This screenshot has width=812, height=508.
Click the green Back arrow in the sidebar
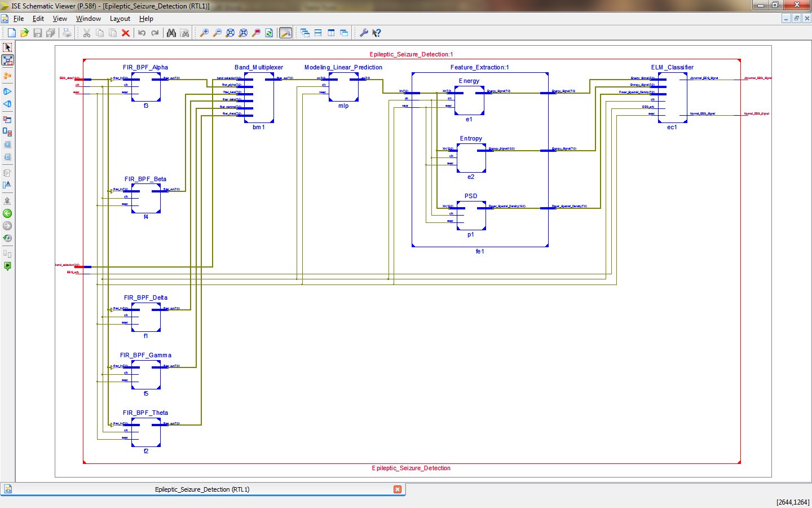7,213
